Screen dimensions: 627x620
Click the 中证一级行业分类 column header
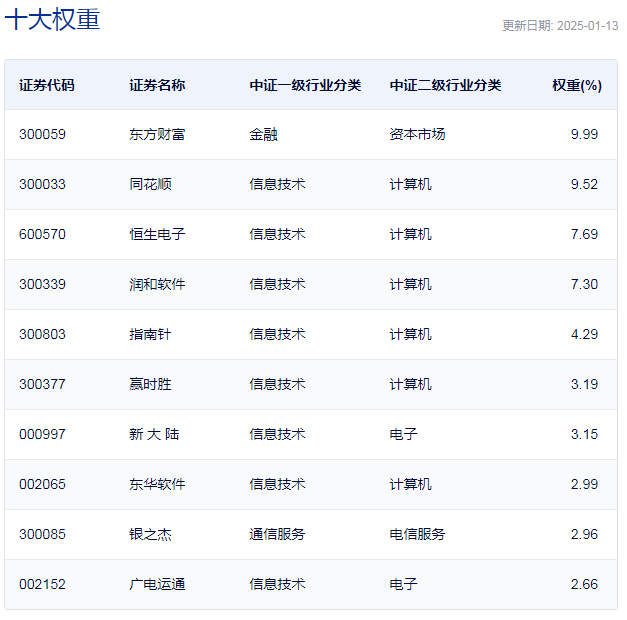305,85
